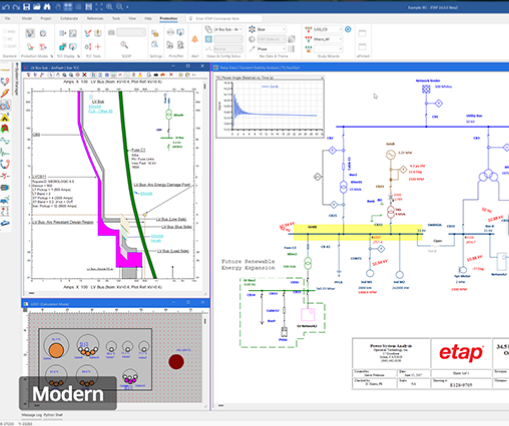The image size is (509, 426).
Task: Click top-left TCC Display icon
Action: tap(63, 33)
